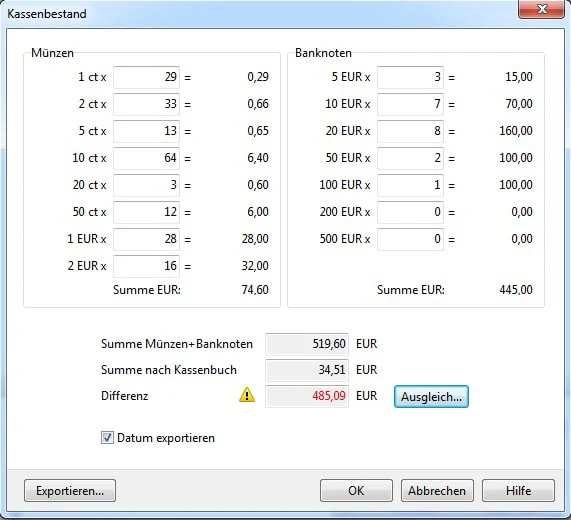Select the 1 ct coin count field

146,77
